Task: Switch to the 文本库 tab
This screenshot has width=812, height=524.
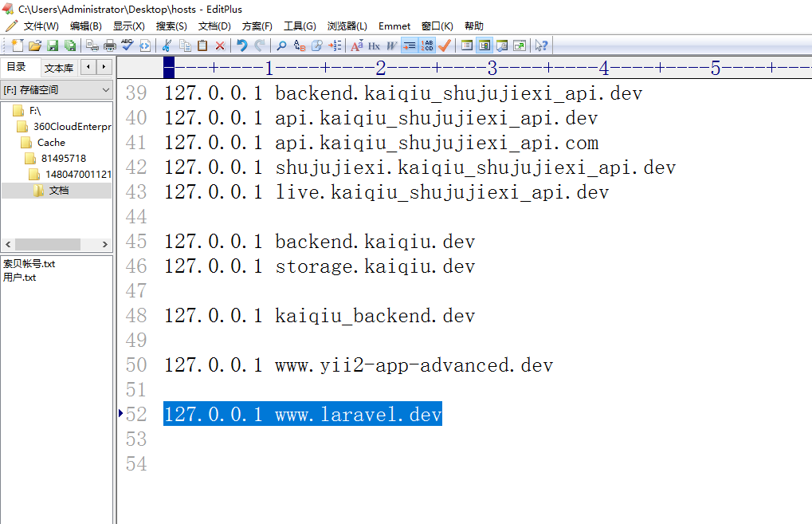Action: pos(58,68)
